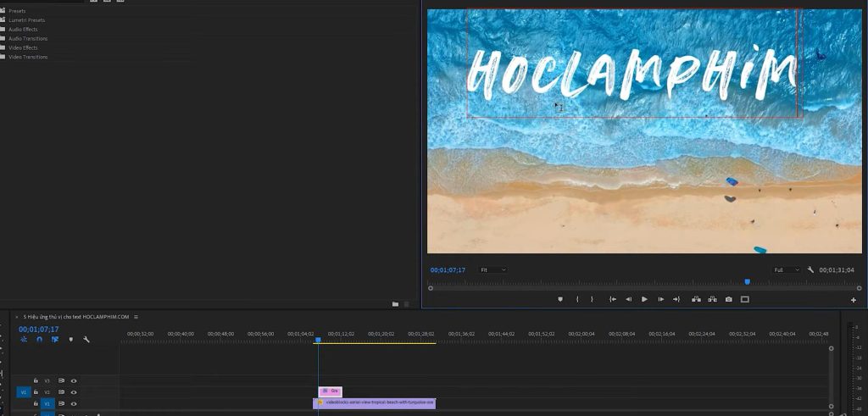The height and width of the screenshot is (416, 868).
Task: Hide track V2 with its eye icon
Action: [74, 392]
